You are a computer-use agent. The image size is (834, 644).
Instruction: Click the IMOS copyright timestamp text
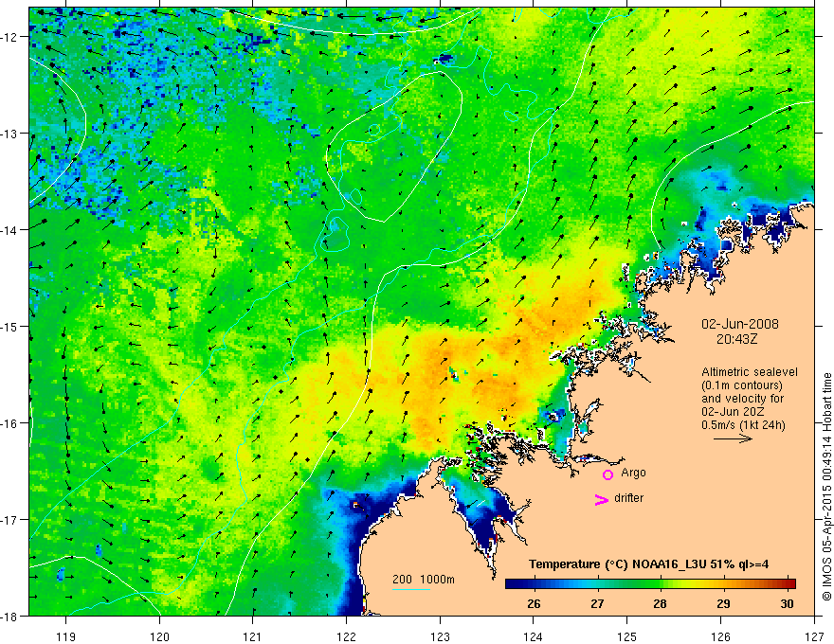(826, 487)
